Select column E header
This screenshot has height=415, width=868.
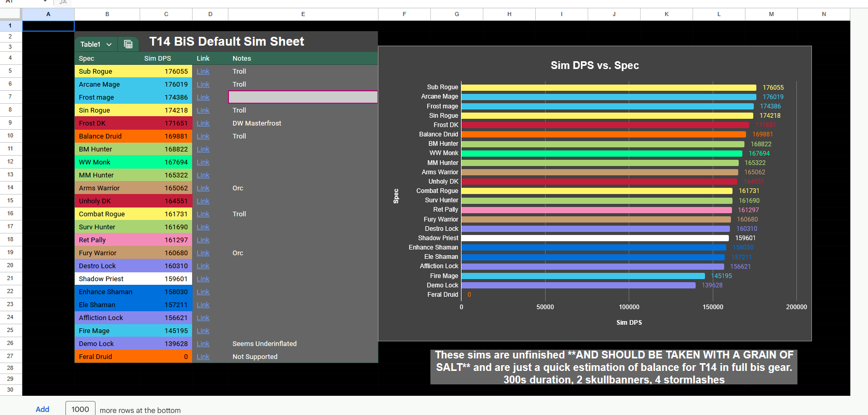coord(303,14)
